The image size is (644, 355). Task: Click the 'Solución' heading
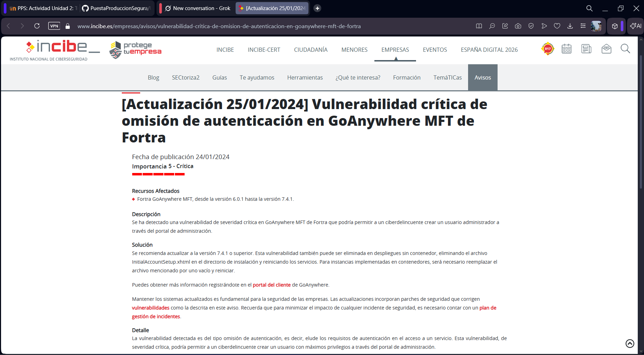tap(142, 245)
